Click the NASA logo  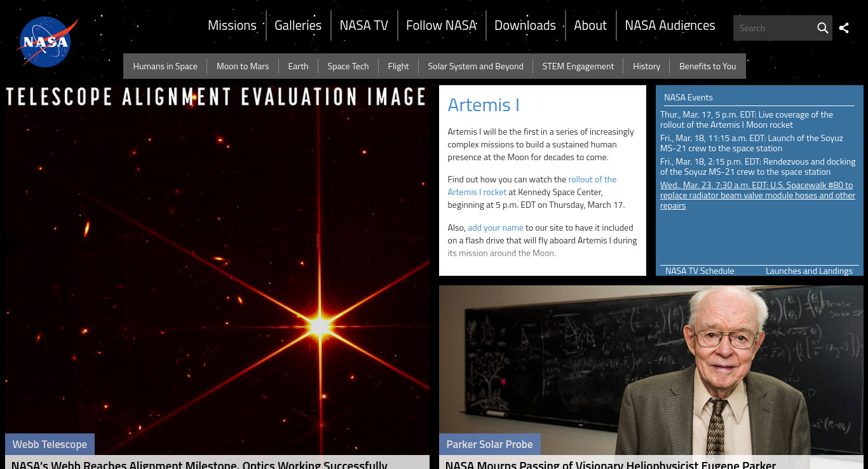47,42
